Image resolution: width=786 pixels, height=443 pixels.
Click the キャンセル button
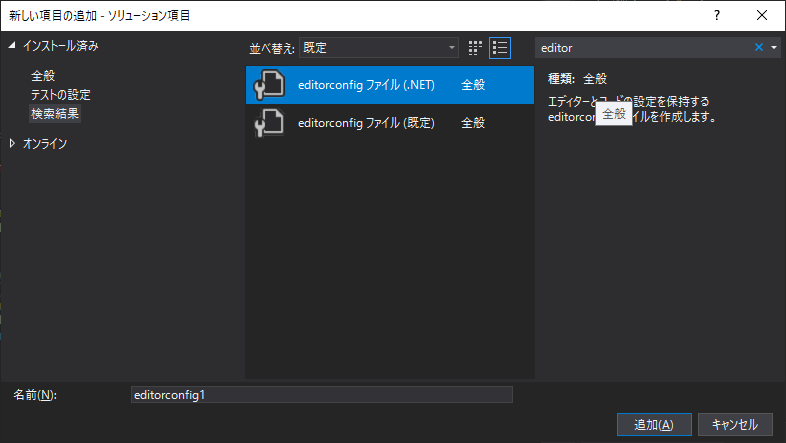pos(735,424)
